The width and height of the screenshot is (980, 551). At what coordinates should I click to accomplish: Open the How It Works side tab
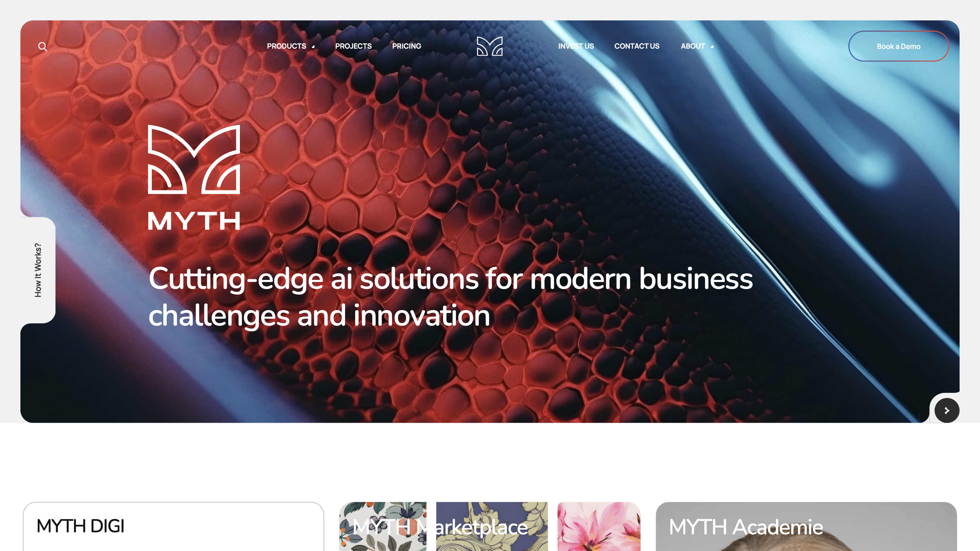coord(38,270)
